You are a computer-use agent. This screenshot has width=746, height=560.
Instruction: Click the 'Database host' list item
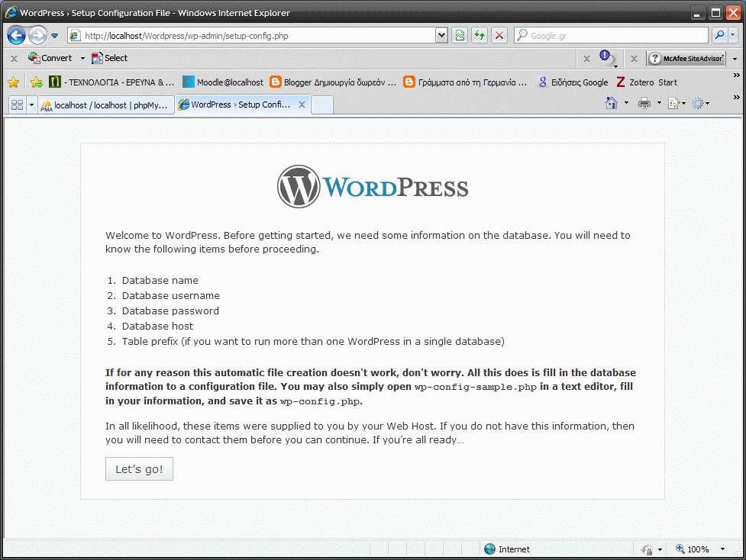pos(157,326)
